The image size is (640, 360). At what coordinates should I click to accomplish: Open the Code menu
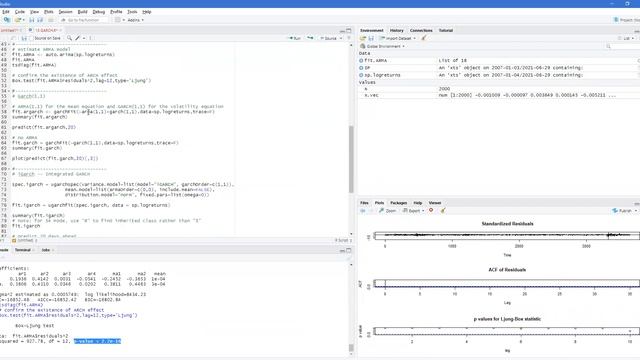pyautogui.click(x=20, y=12)
